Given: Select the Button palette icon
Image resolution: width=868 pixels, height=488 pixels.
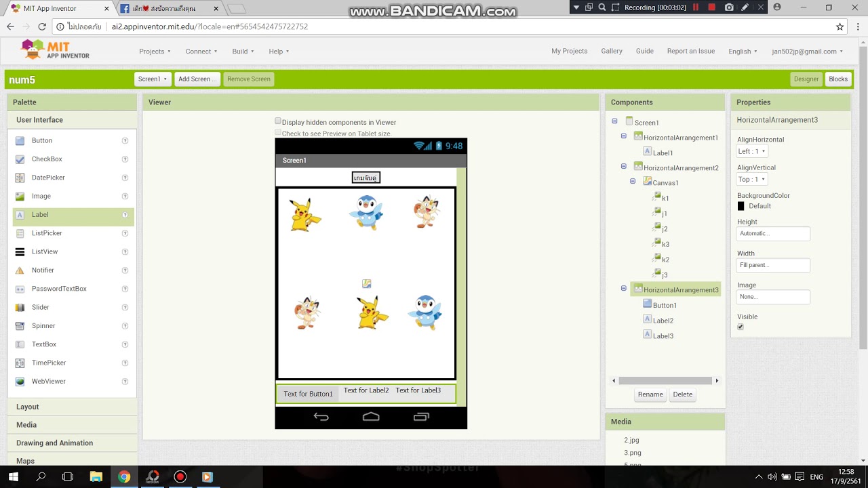Looking at the screenshot, I should (x=20, y=140).
